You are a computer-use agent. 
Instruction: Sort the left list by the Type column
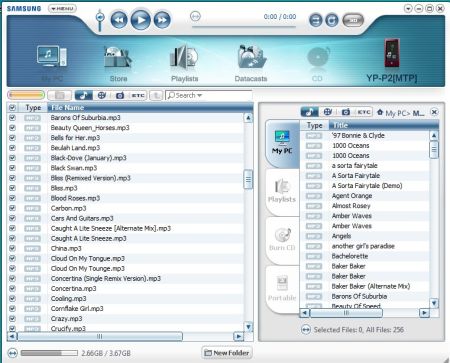(33, 108)
